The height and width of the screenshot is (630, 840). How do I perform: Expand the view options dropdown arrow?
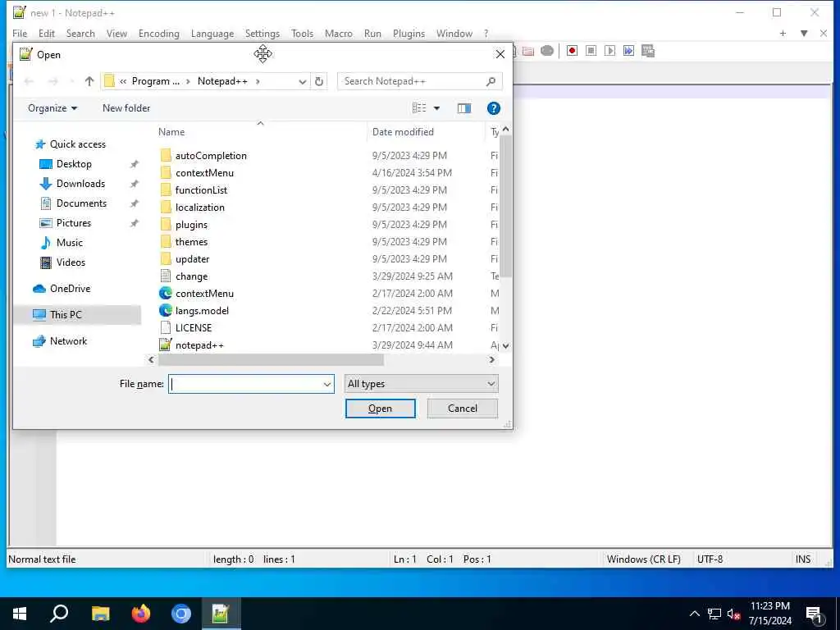click(x=436, y=108)
